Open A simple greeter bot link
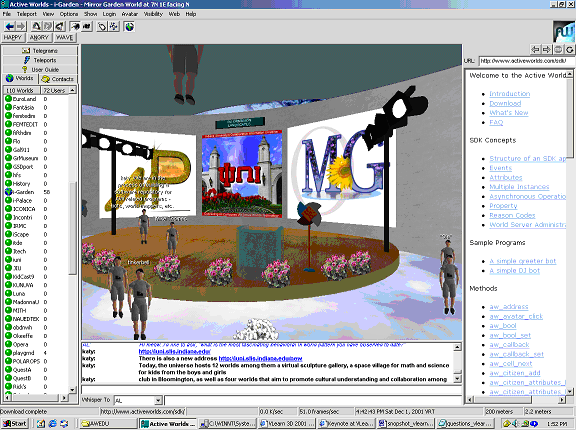 523,261
